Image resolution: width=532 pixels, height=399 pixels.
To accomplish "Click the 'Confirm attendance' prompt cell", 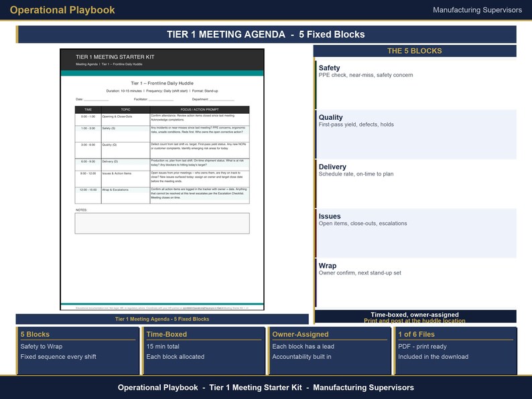I will click(x=200, y=120).
